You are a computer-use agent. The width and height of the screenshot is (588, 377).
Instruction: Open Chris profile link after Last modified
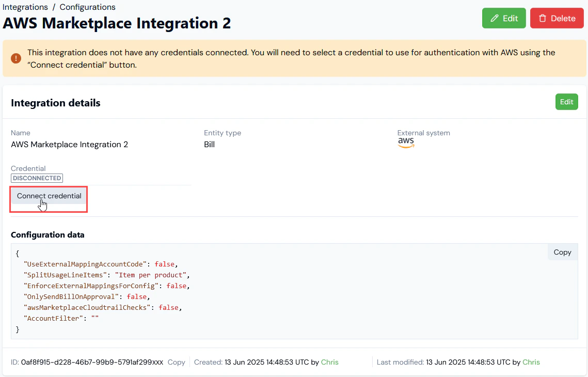[x=531, y=362]
